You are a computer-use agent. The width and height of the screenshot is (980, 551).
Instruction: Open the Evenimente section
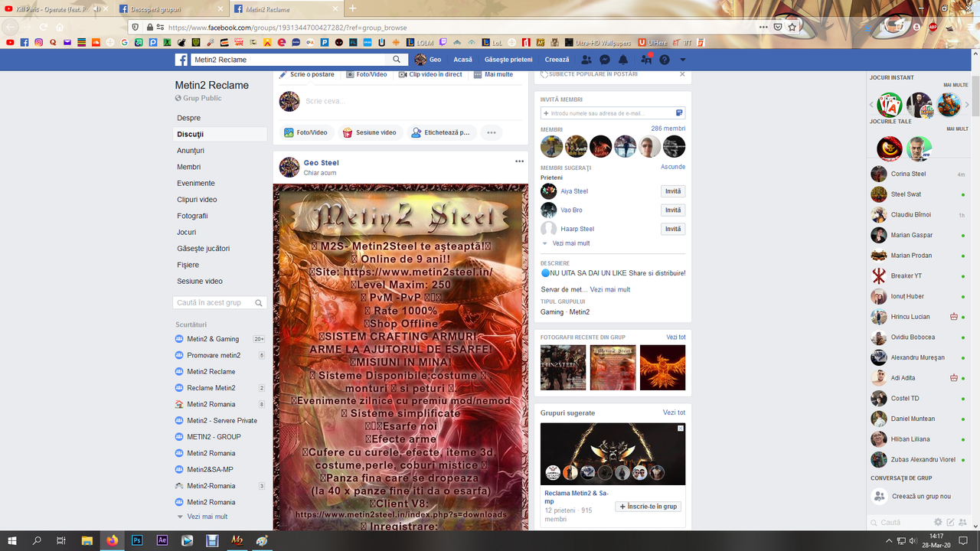(196, 183)
